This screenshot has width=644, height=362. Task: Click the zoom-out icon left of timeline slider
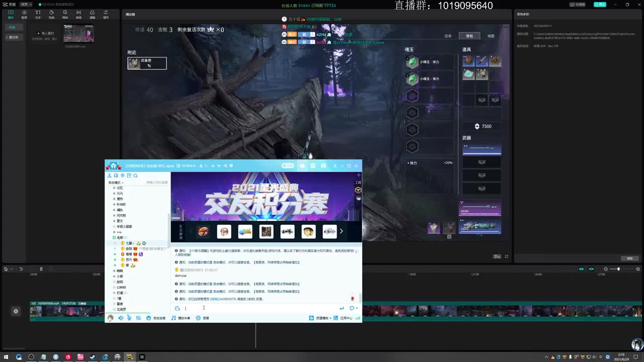606,269
